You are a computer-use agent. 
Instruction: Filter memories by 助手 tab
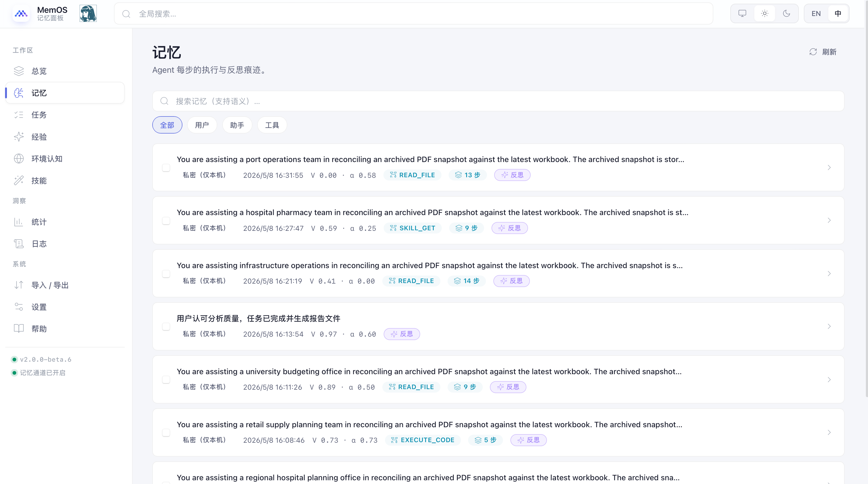[x=237, y=125]
